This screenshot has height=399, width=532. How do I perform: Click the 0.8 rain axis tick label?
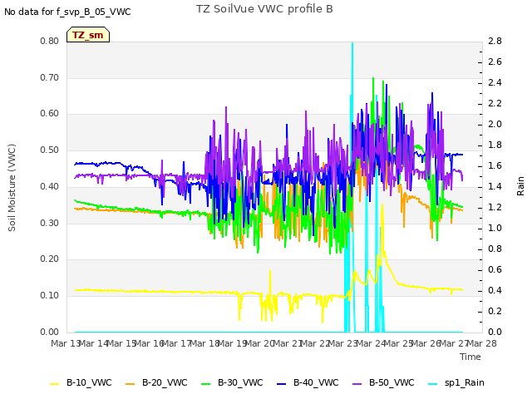pyautogui.click(x=495, y=249)
